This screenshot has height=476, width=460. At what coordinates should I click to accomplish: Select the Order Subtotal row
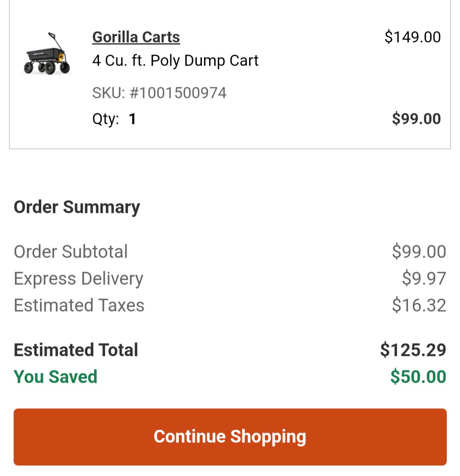point(71,252)
